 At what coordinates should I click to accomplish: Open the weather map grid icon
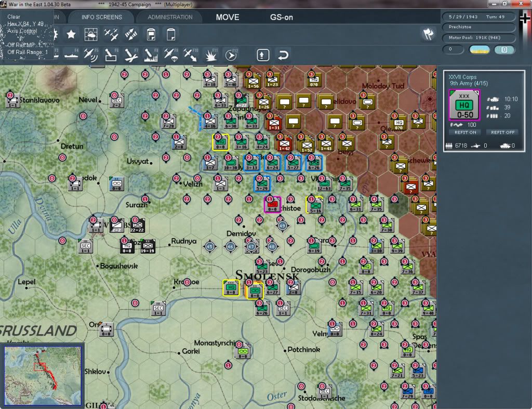[91, 34]
